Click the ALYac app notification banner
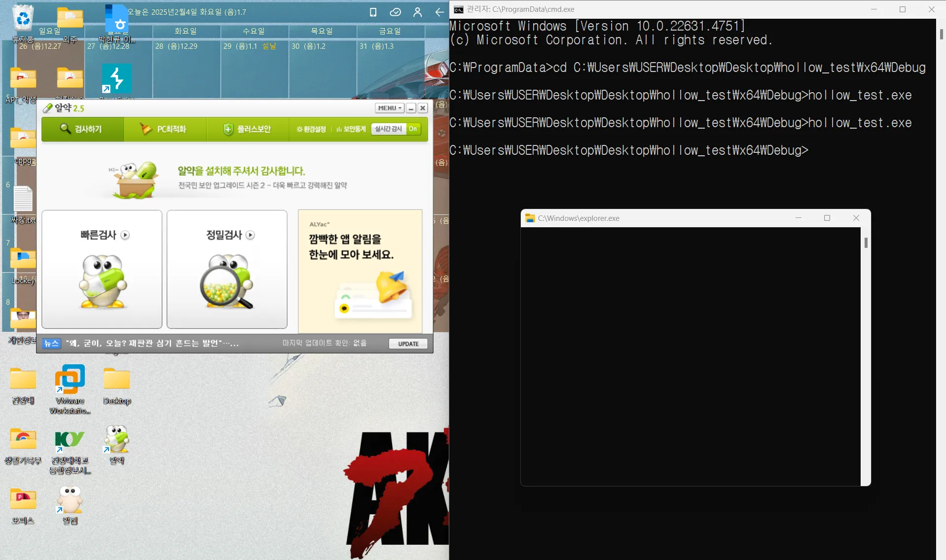Viewport: 946px width, 560px height. click(x=360, y=271)
